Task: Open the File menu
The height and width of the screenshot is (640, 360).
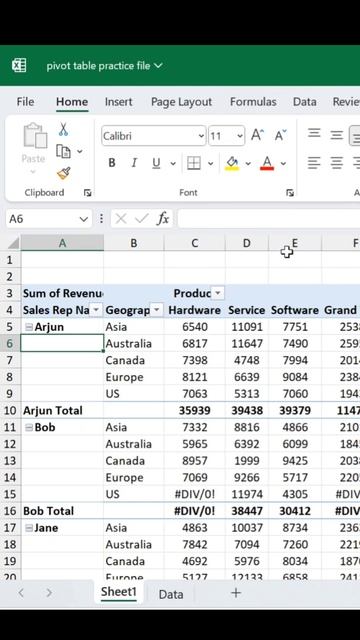Action: tap(25, 102)
